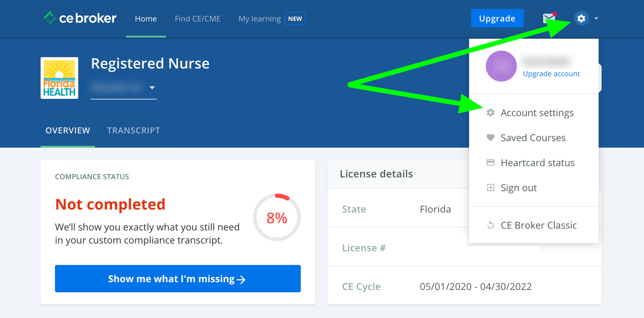This screenshot has height=318, width=644.
Task: Click the gear icon beside Account settings
Action: (x=491, y=113)
